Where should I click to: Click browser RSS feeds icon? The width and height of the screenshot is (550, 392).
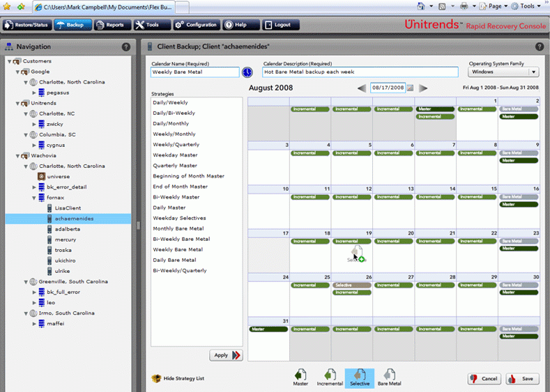pos(443,6)
